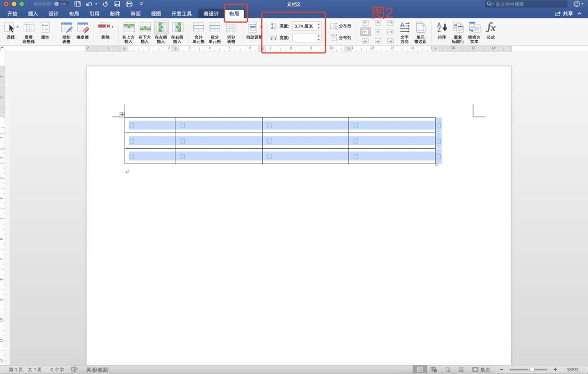The image size is (588, 374).
Task: Select the align bottom-left cell option
Action: tap(366, 41)
